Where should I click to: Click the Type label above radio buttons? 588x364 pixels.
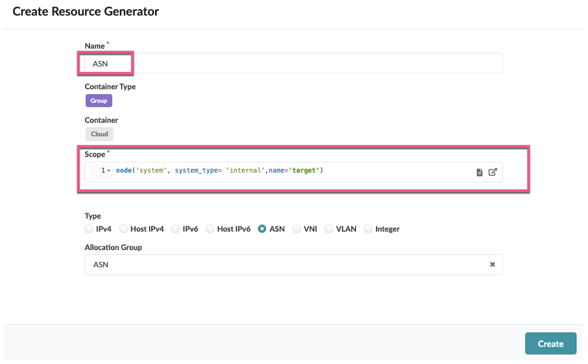93,216
